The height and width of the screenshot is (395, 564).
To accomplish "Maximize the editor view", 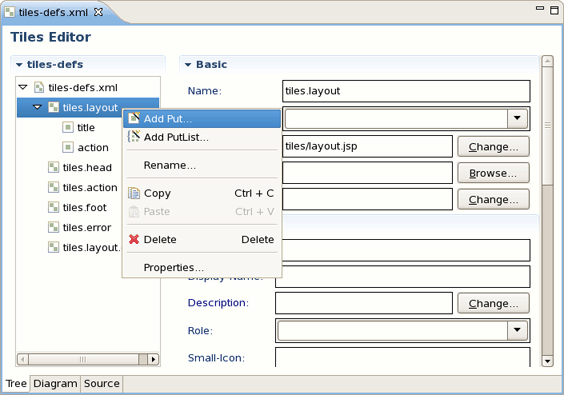I will click(554, 10).
